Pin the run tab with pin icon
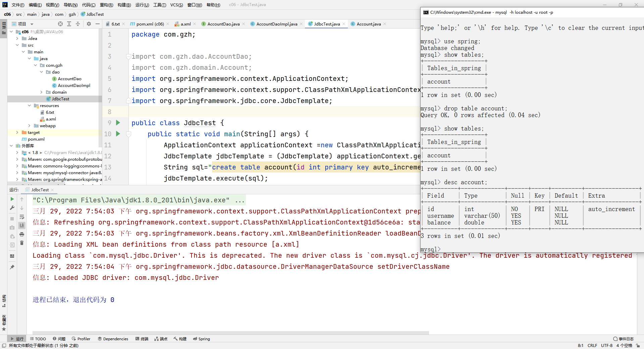Screen dimensions: 644x349 (12, 267)
